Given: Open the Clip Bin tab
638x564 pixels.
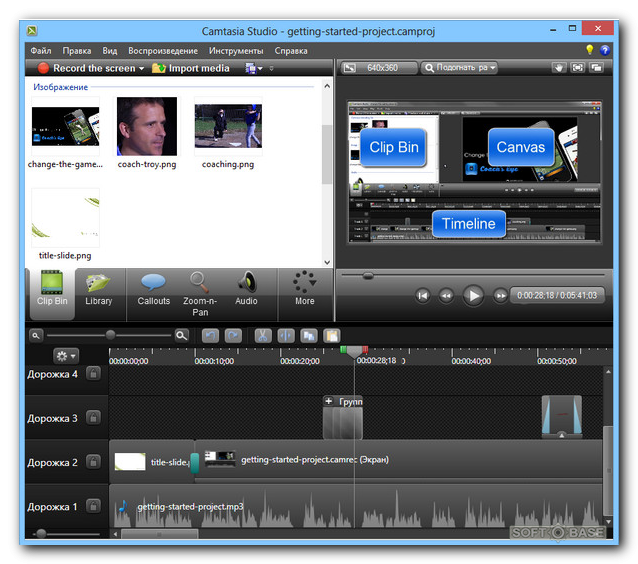Looking at the screenshot, I should (52, 293).
